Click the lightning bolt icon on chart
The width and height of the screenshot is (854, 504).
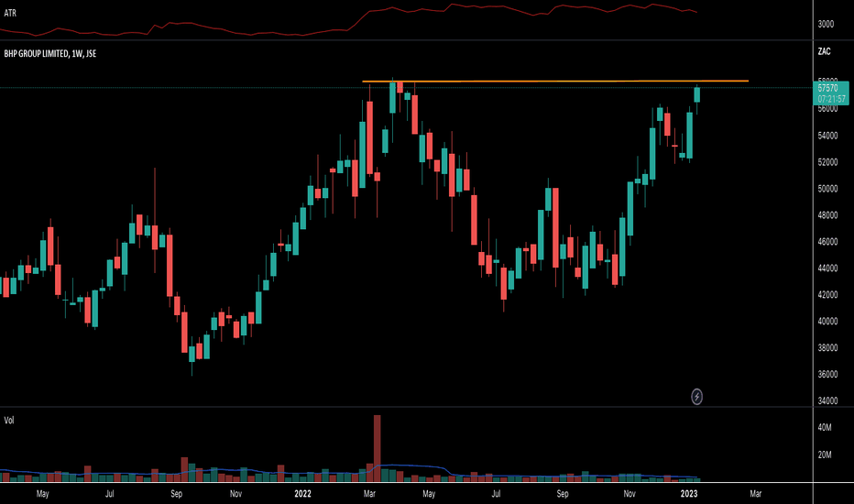coord(696,397)
